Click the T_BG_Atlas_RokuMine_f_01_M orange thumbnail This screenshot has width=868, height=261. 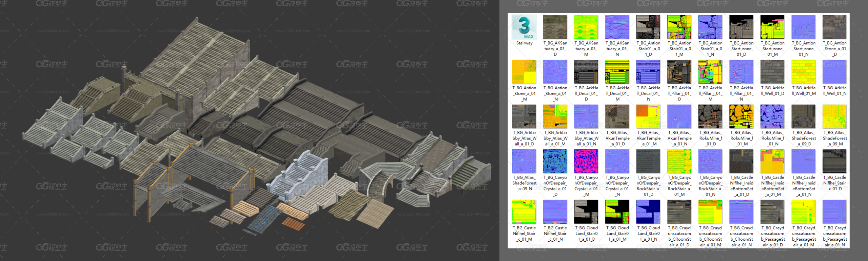coord(742,117)
